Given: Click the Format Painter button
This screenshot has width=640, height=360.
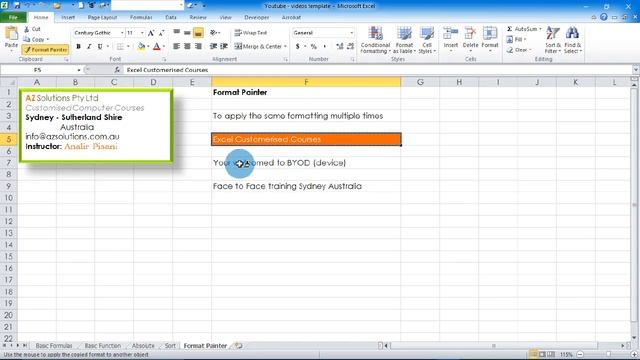Looking at the screenshot, I should 45,50.
